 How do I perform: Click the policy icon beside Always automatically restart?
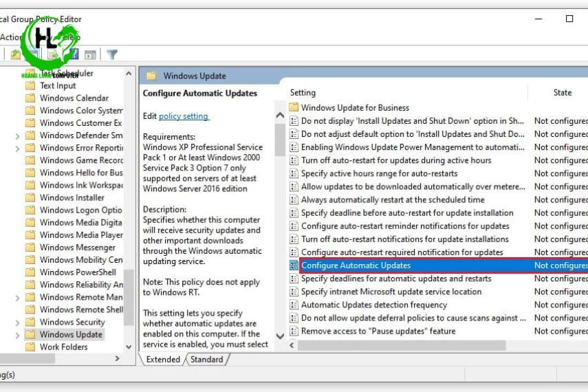click(294, 199)
